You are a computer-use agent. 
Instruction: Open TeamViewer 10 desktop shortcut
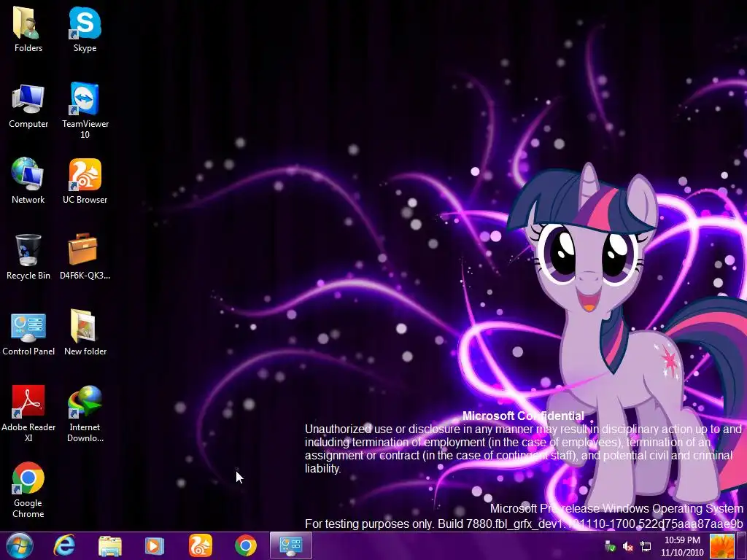click(85, 110)
